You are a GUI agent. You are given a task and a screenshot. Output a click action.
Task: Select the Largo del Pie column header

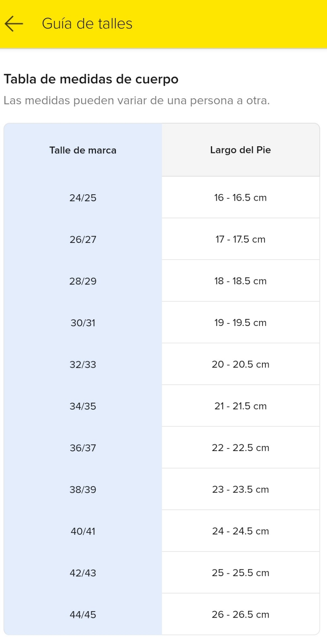coord(240,150)
